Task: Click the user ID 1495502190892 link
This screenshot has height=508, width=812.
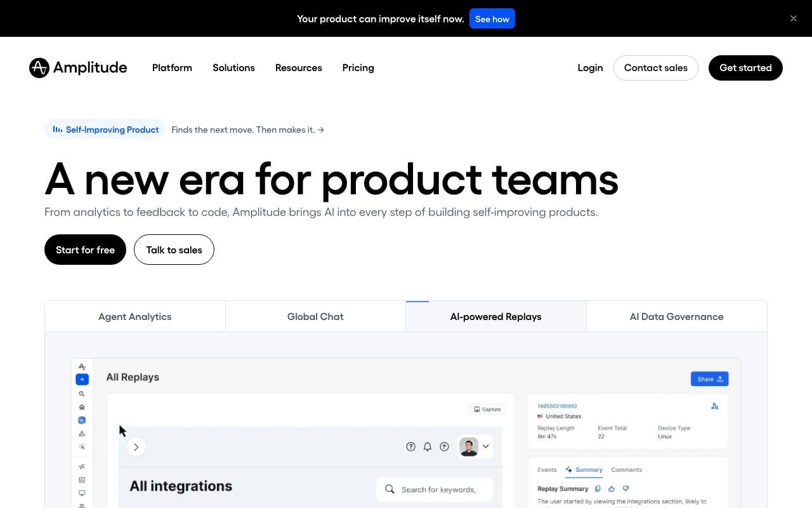Action: click(x=557, y=406)
